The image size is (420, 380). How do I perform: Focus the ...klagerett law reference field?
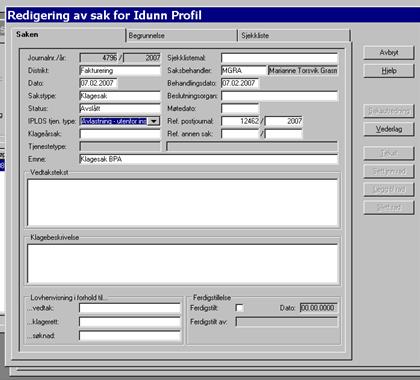[x=130, y=322]
